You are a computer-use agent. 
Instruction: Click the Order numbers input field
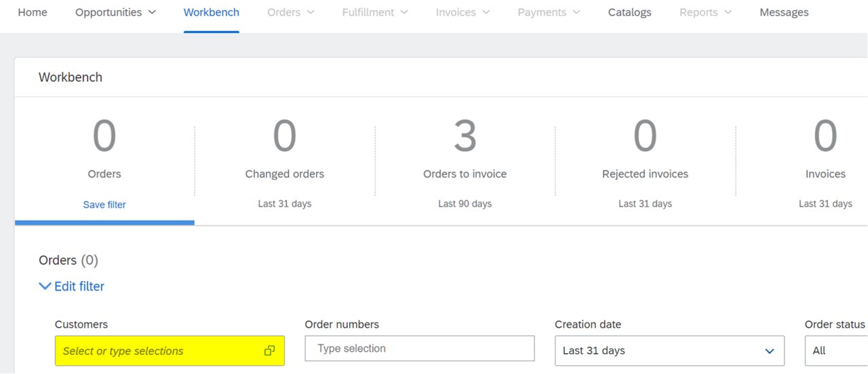click(420, 348)
